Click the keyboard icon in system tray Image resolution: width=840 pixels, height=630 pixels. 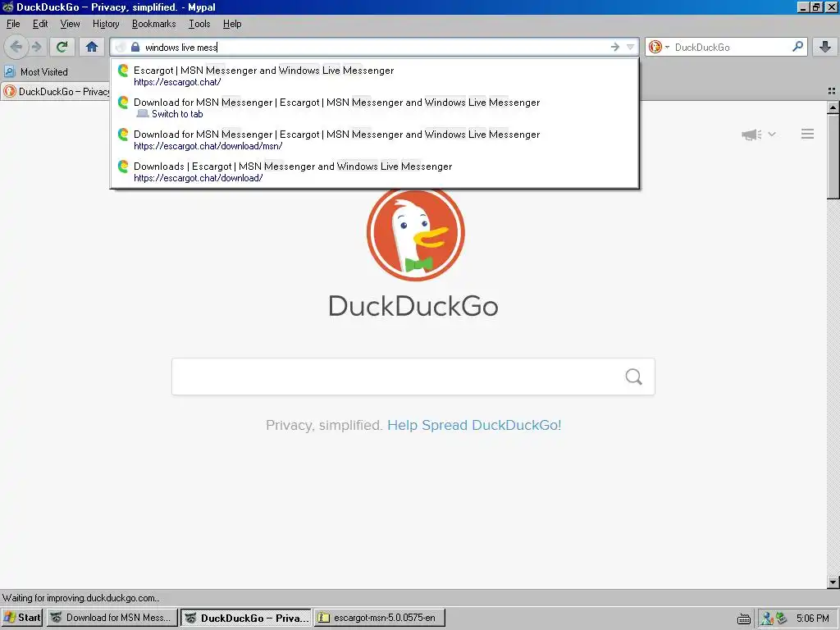(x=743, y=619)
